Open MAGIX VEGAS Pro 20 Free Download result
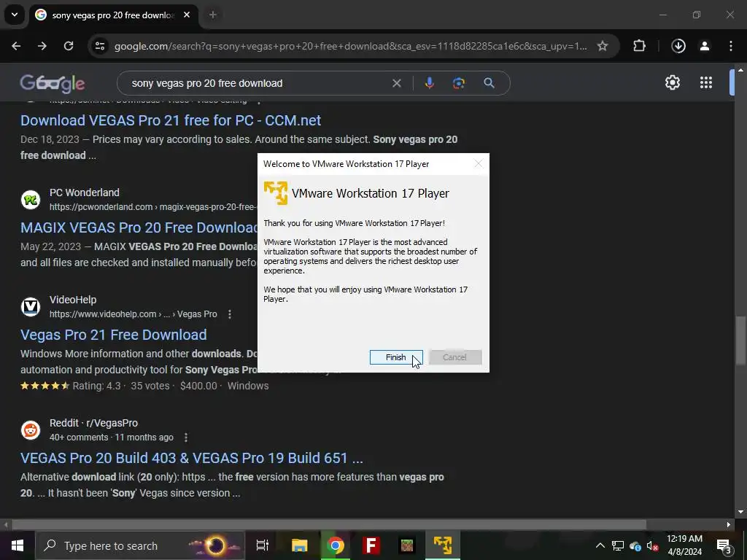 pos(139,227)
